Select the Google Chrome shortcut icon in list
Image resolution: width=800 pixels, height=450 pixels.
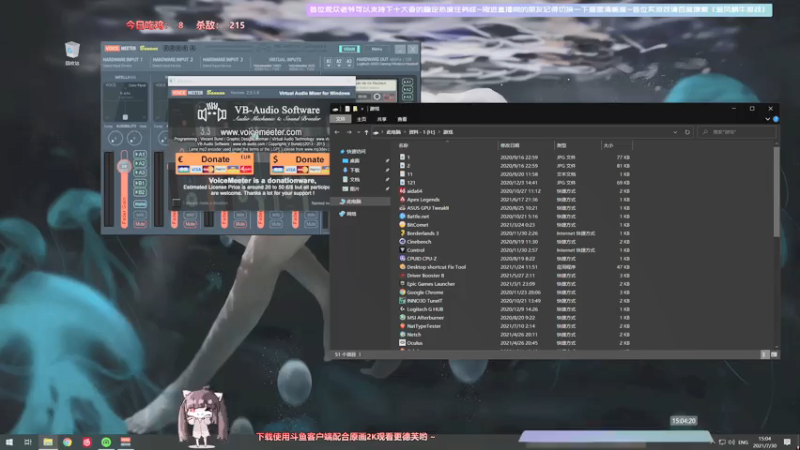click(402, 292)
